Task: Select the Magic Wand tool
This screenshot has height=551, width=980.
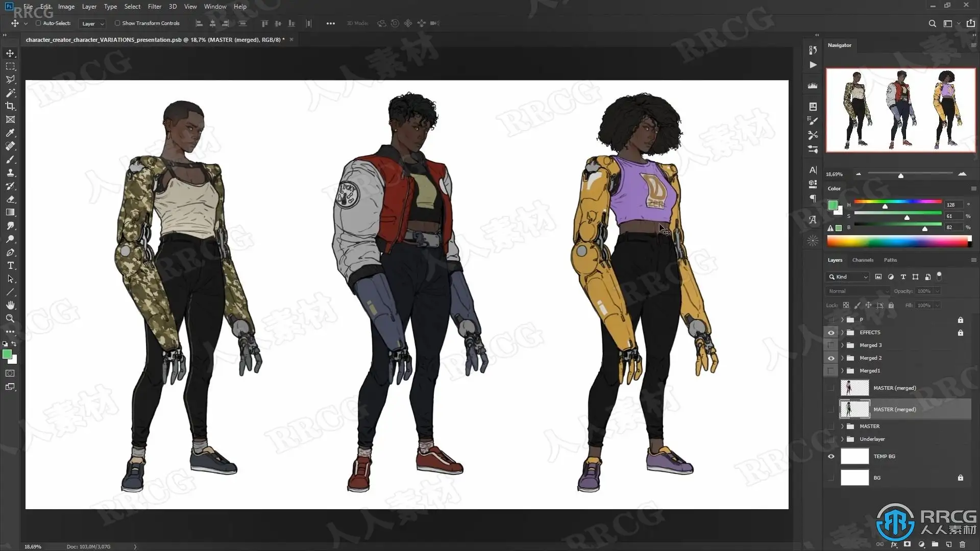Action: point(10,93)
